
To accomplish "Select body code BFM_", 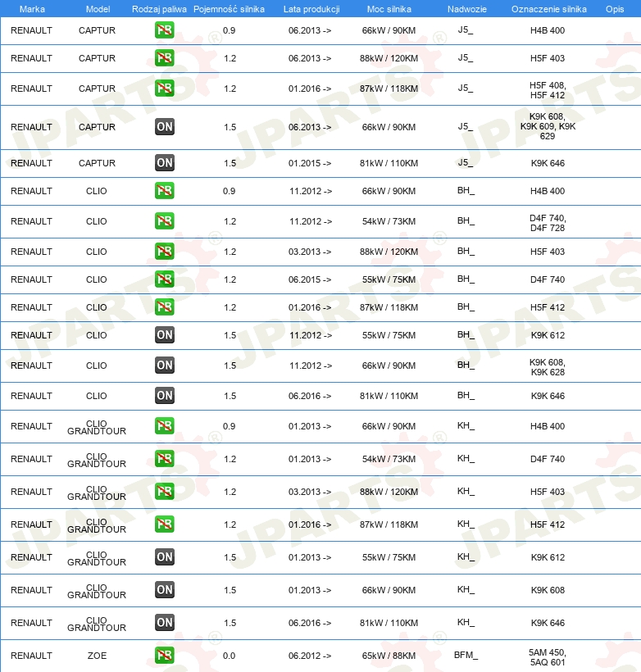I will pyautogui.click(x=466, y=656).
